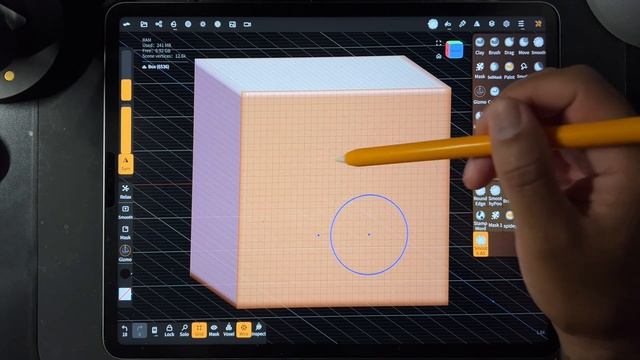This screenshot has width=640, height=360.
Task: Toggle Wire wireframe display
Action: tap(244, 330)
